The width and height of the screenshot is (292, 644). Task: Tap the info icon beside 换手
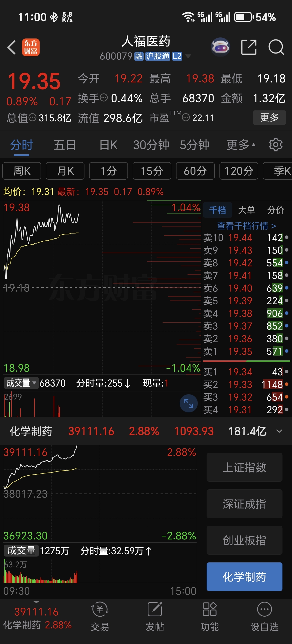tap(104, 98)
